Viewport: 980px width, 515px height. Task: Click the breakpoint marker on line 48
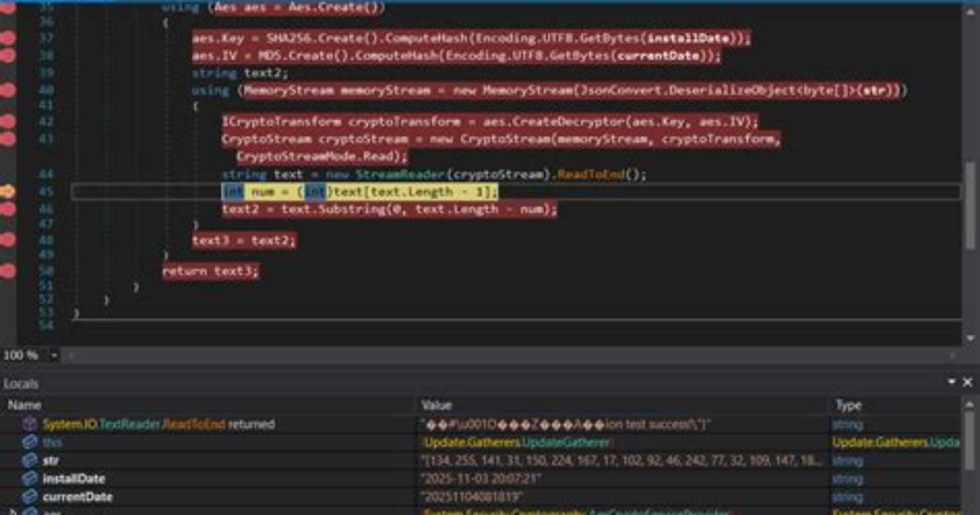click(7, 240)
